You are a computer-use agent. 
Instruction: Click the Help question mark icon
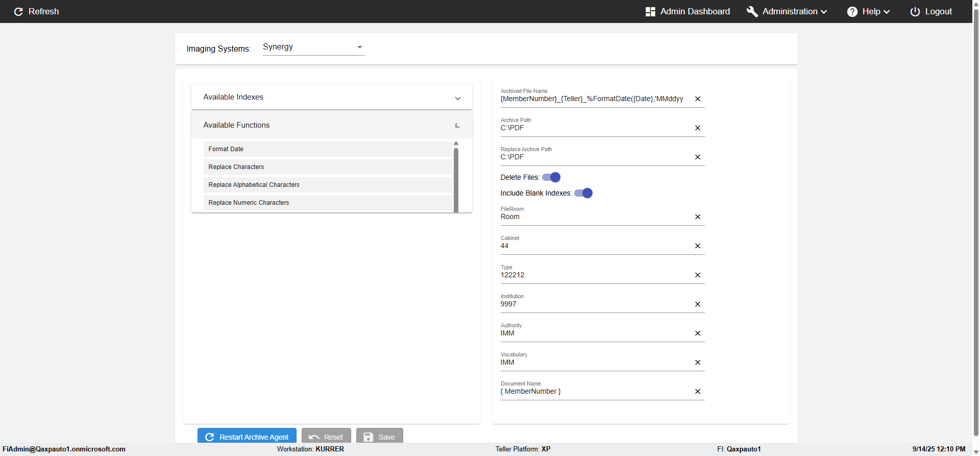tap(852, 12)
